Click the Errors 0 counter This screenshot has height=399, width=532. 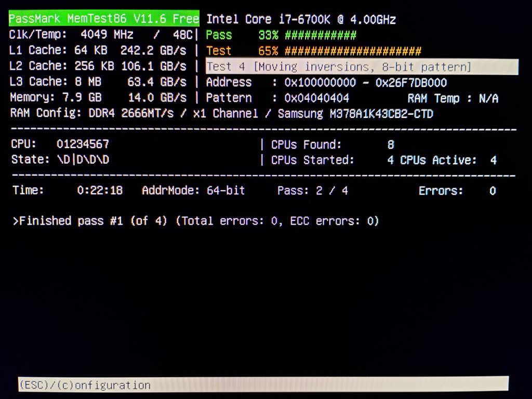coord(457,191)
